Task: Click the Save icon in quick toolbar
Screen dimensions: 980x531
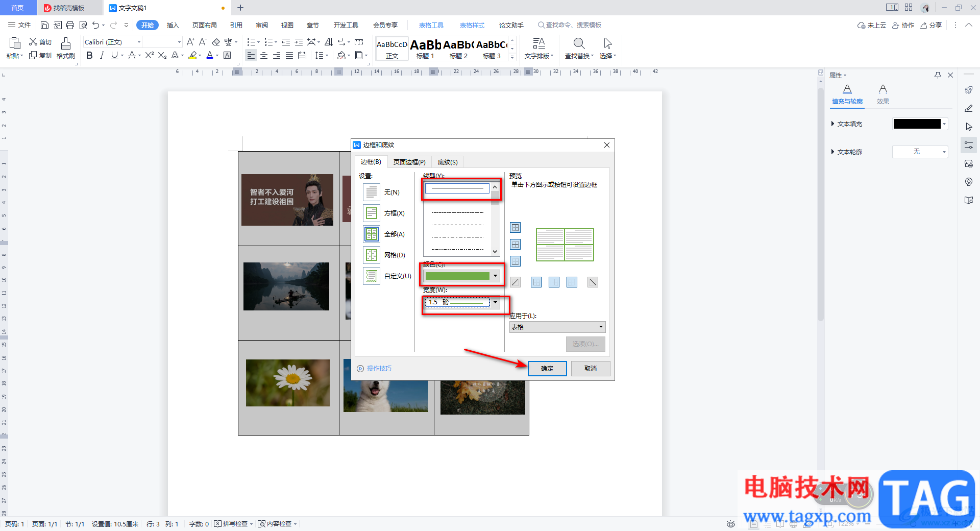Action: coord(44,25)
